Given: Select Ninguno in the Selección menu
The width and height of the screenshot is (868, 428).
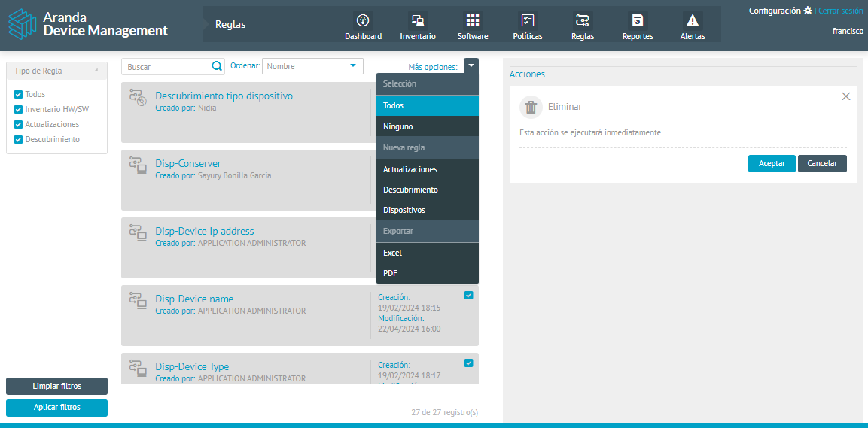Looking at the screenshot, I should [428, 126].
